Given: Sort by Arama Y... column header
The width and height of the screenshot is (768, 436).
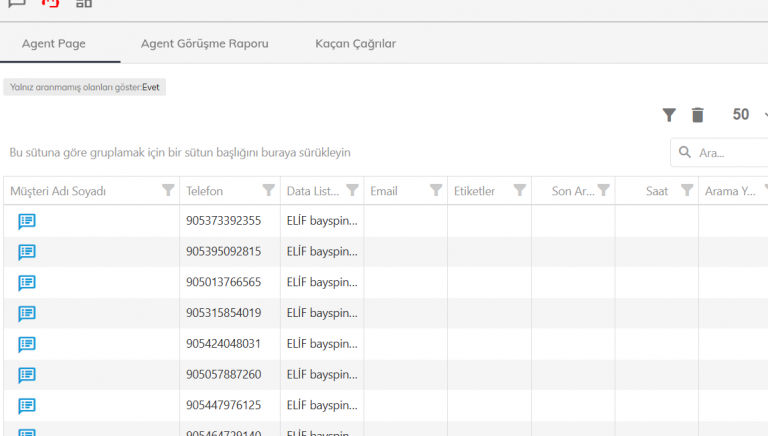Looking at the screenshot, I should pos(730,191).
